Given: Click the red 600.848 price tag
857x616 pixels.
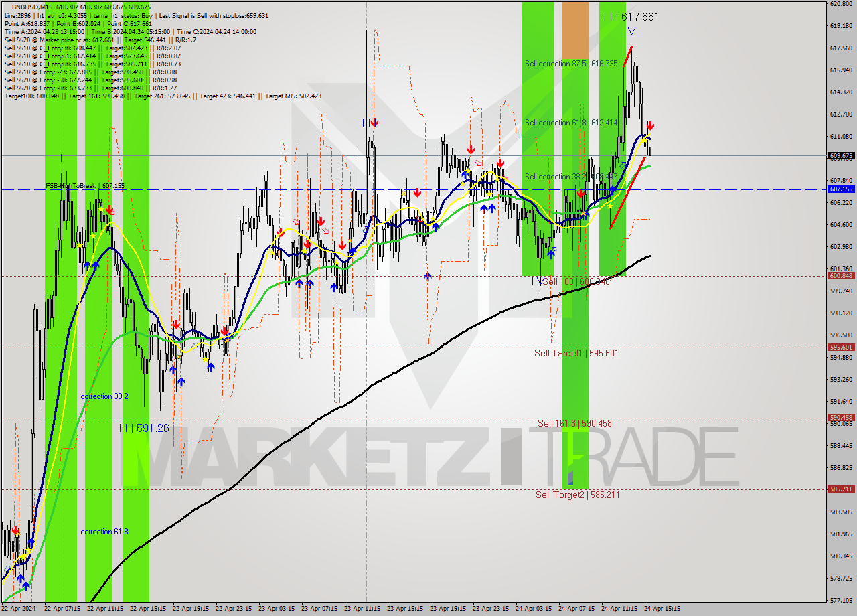Looking at the screenshot, I should [841, 275].
